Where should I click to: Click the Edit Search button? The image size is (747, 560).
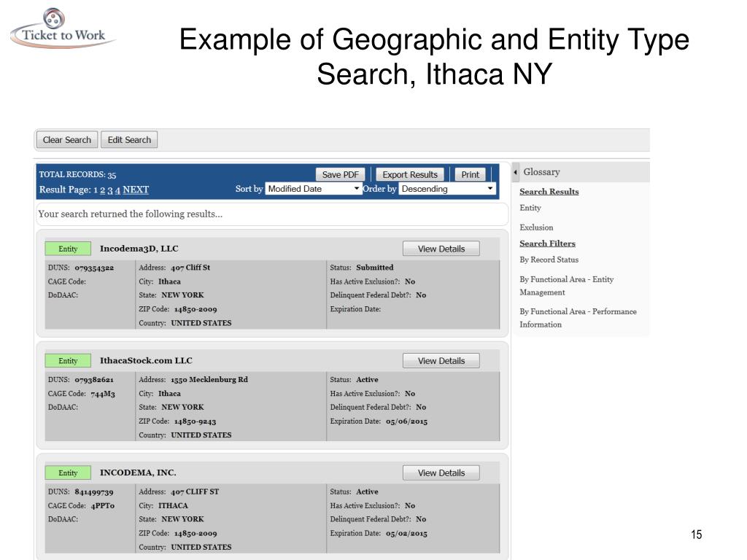tap(130, 140)
